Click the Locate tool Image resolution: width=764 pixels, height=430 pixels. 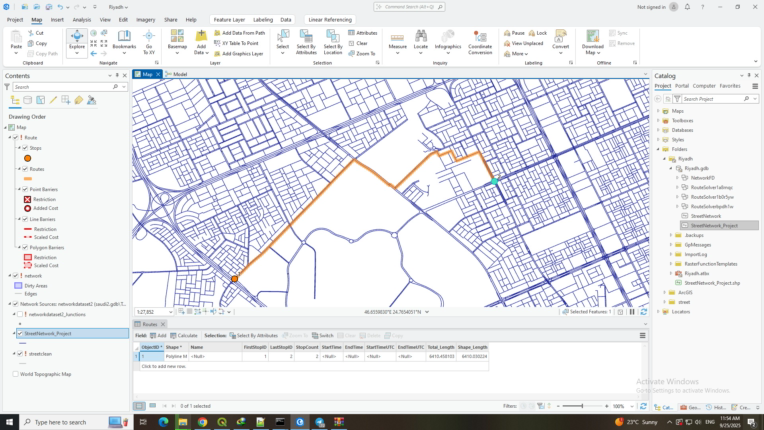pos(420,40)
